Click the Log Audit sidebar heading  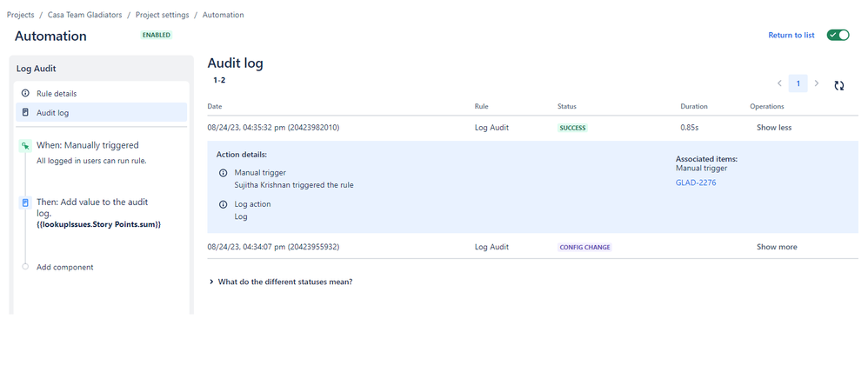click(36, 69)
